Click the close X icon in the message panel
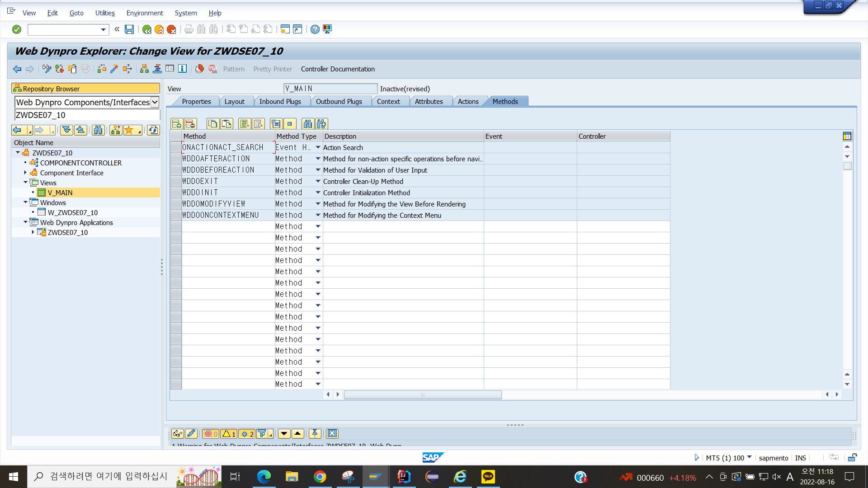This screenshot has width=868, height=488. [x=332, y=434]
